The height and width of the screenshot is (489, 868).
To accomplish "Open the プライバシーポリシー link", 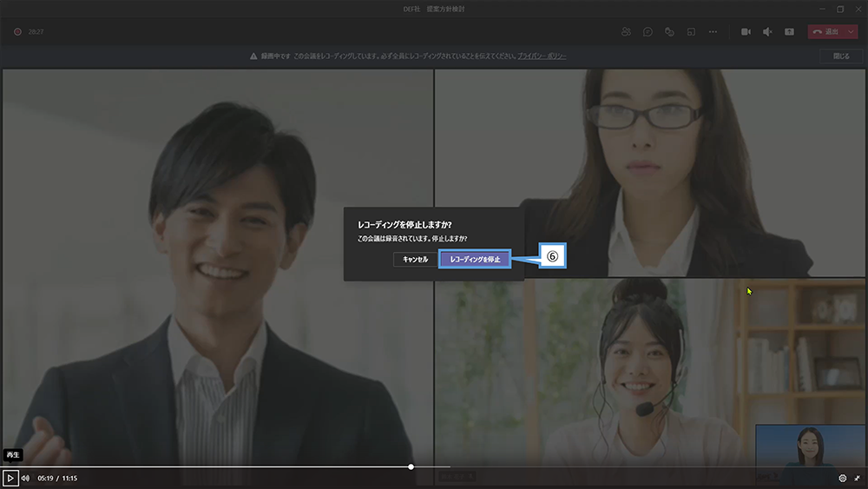I will [x=542, y=56].
